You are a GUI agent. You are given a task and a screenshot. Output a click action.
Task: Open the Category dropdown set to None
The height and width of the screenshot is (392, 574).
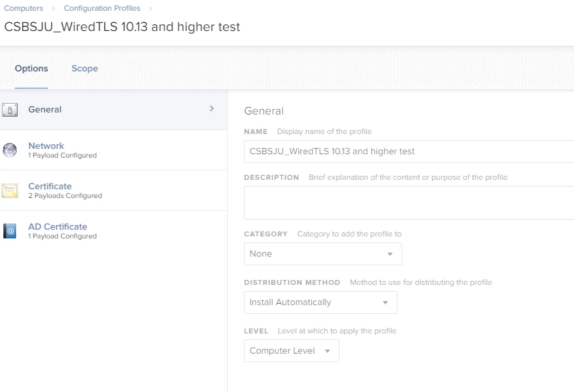point(322,254)
